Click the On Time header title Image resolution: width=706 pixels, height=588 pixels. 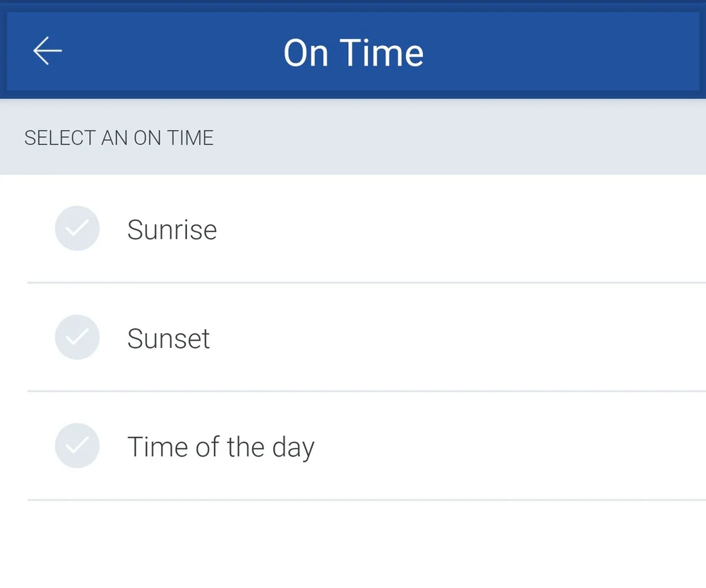pos(354,53)
